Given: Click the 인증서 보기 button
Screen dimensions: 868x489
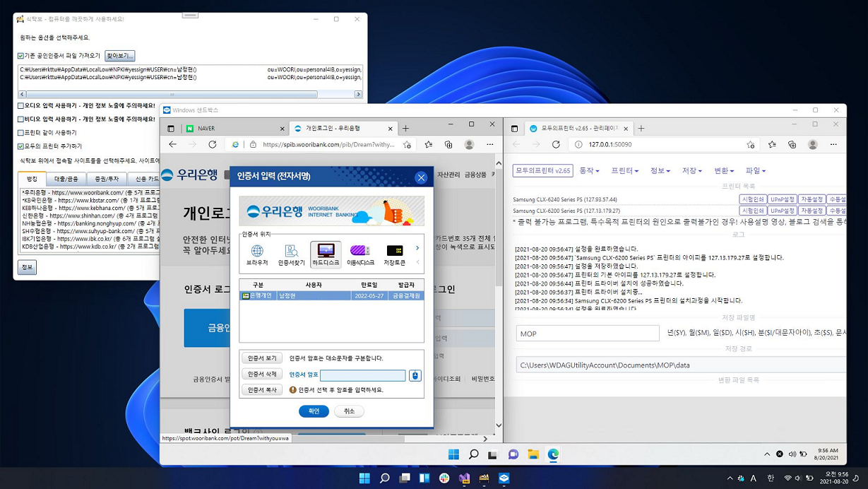Looking at the screenshot, I should tap(262, 358).
